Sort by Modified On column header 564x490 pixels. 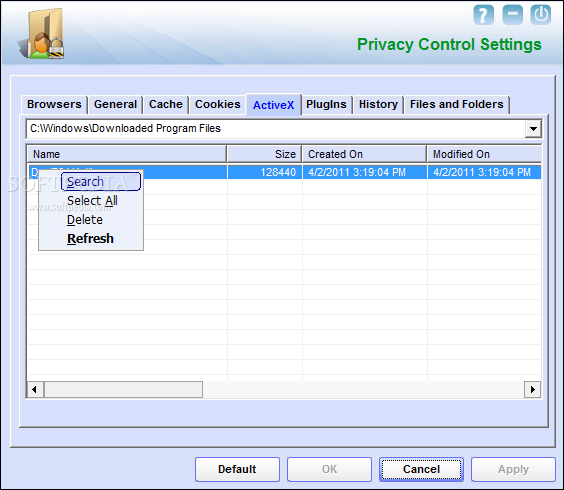click(x=484, y=154)
